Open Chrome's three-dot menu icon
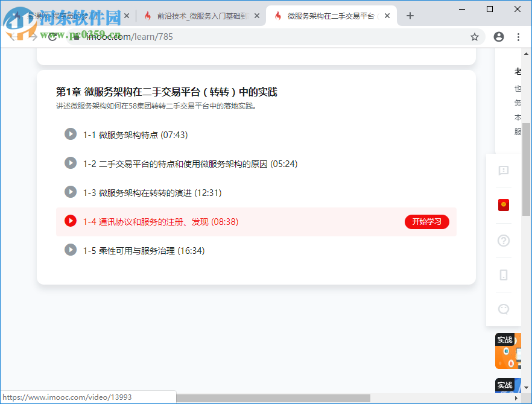The height and width of the screenshot is (404, 532). pos(518,37)
